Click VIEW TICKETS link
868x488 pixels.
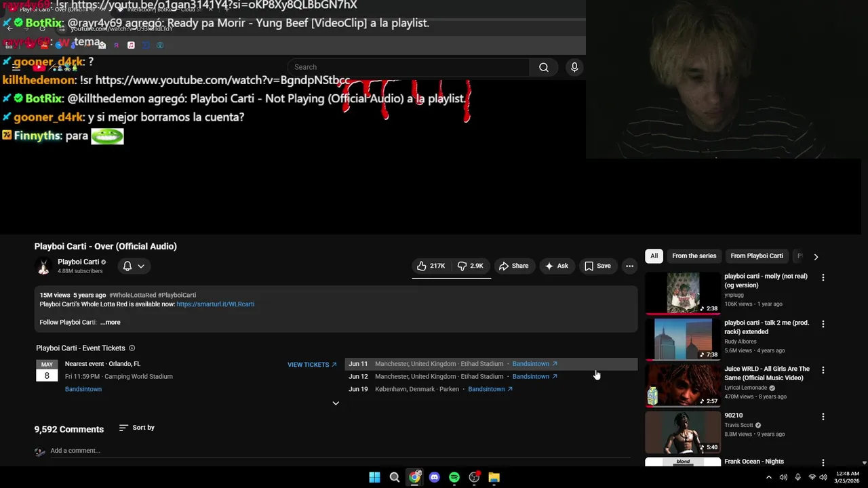coord(312,365)
